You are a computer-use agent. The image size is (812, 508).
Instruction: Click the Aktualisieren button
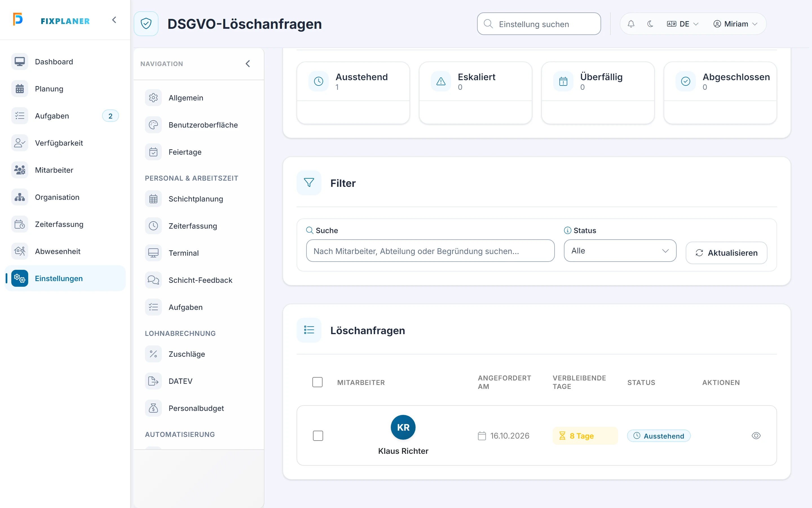pyautogui.click(x=726, y=253)
